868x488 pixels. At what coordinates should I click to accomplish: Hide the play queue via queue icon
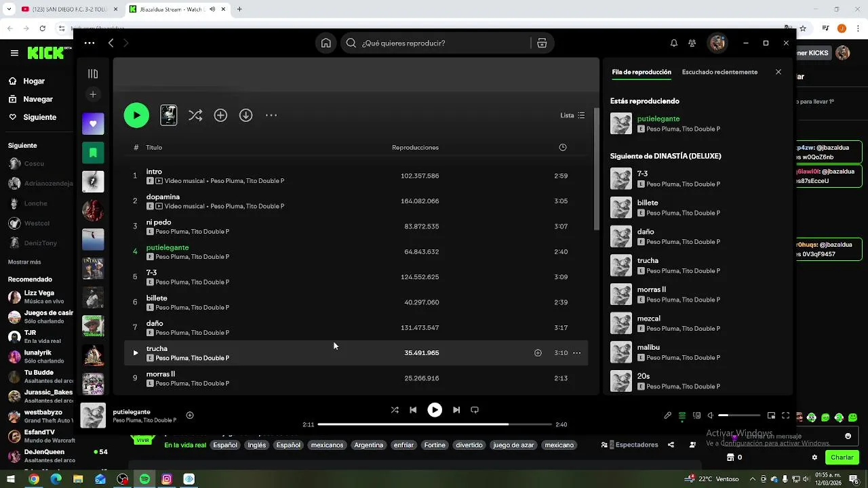point(682,415)
